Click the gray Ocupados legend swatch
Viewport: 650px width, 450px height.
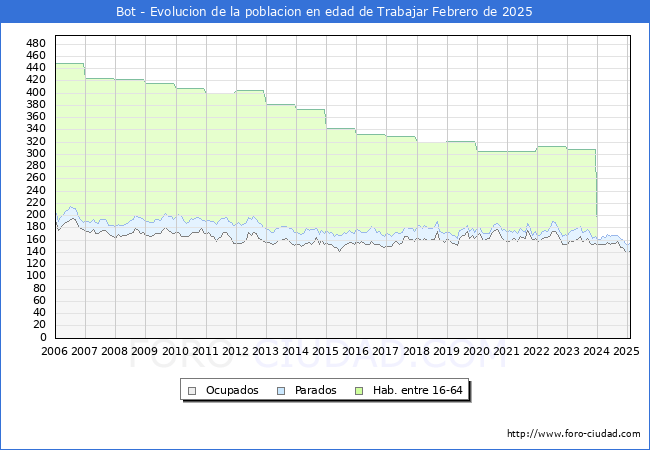tap(192, 391)
